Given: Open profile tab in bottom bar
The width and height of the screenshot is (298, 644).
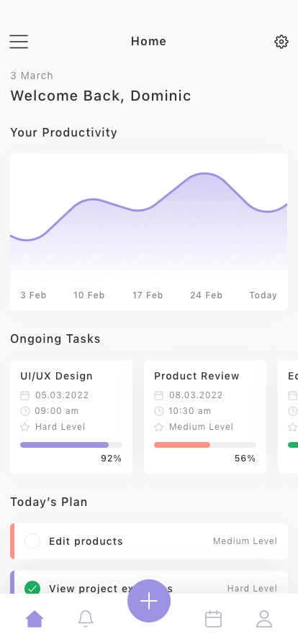Looking at the screenshot, I should pos(264,619).
